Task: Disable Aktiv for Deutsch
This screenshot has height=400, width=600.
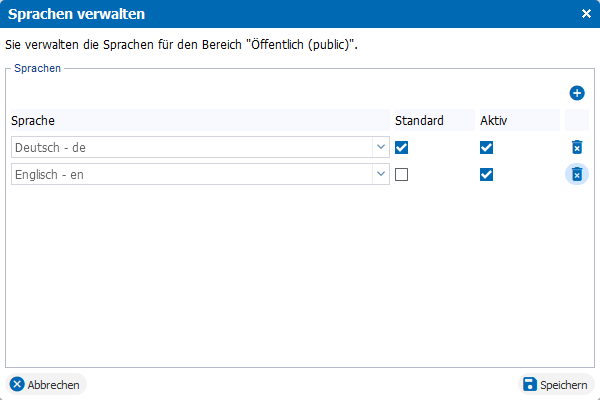Action: (x=486, y=147)
